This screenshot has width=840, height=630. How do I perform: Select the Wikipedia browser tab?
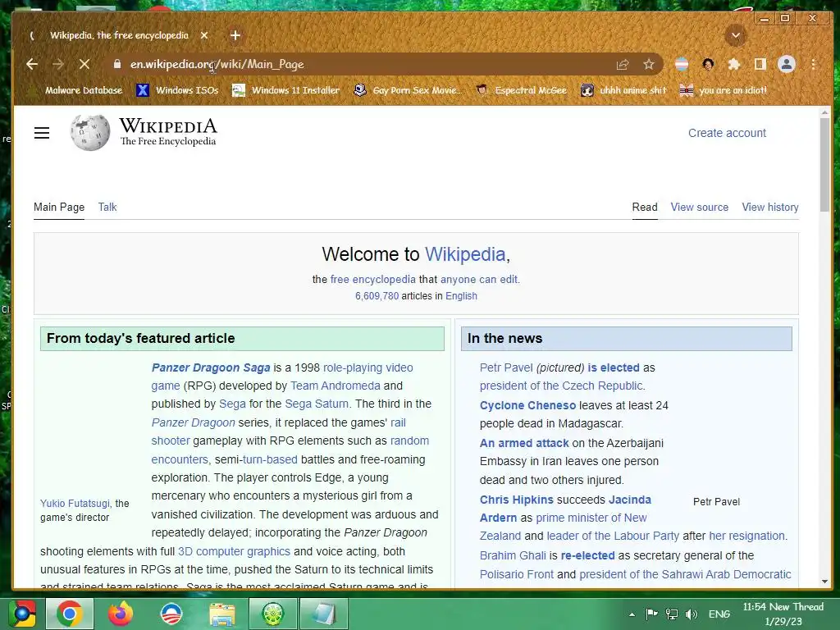[119, 35]
